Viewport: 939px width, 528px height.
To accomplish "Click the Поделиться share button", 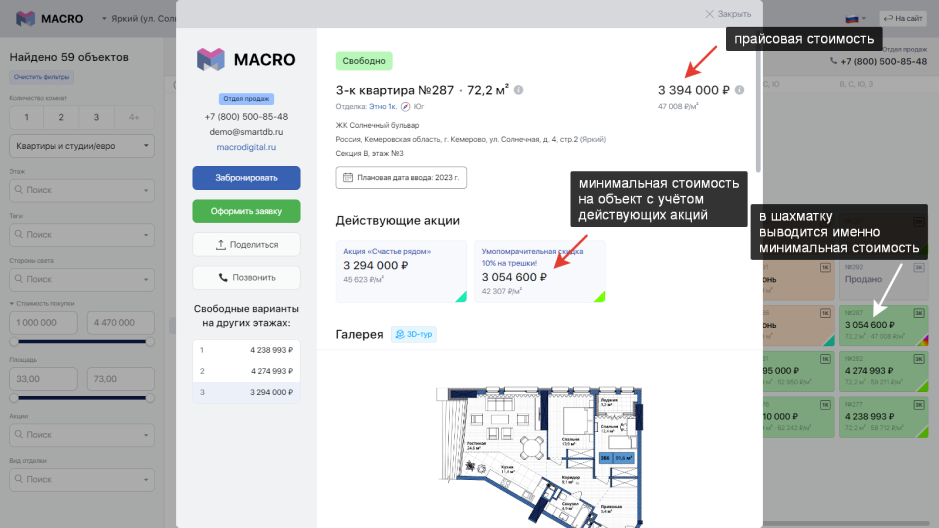I will [x=246, y=244].
